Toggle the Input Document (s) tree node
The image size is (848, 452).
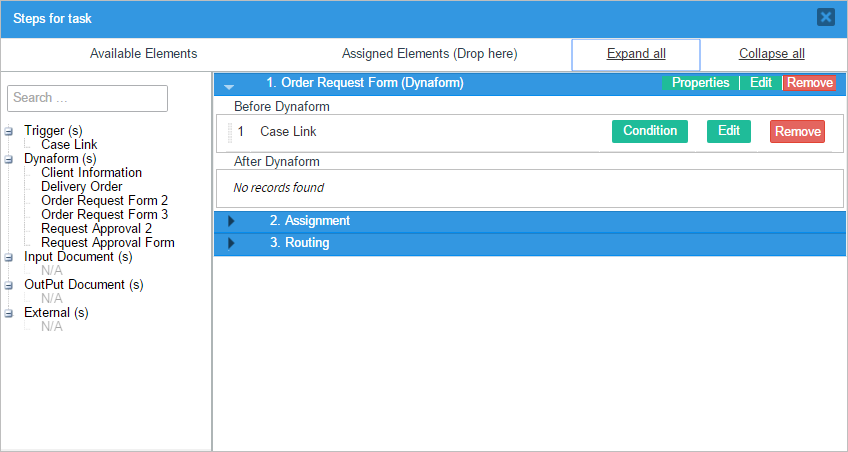coord(9,257)
